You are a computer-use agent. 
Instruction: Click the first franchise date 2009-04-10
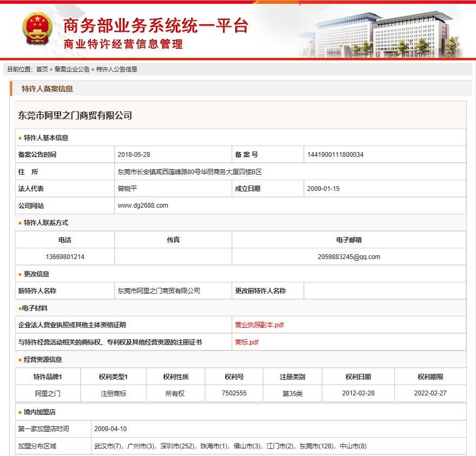[x=110, y=428]
